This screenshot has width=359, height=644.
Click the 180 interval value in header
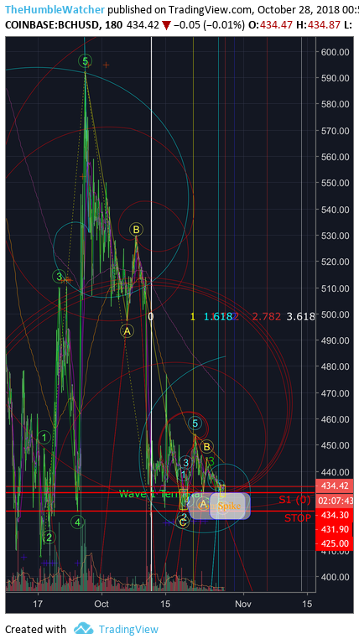(x=114, y=25)
